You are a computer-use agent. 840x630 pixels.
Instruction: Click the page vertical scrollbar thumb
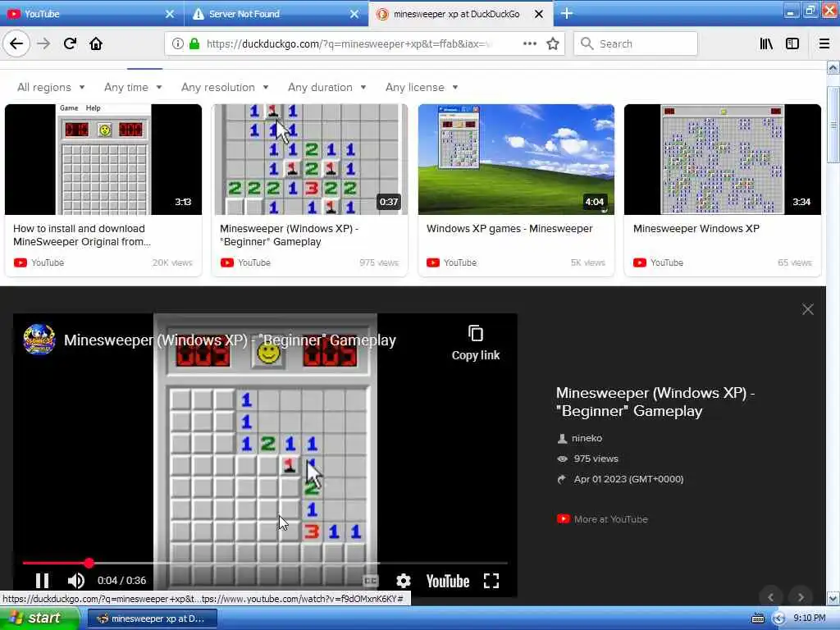coord(833,125)
